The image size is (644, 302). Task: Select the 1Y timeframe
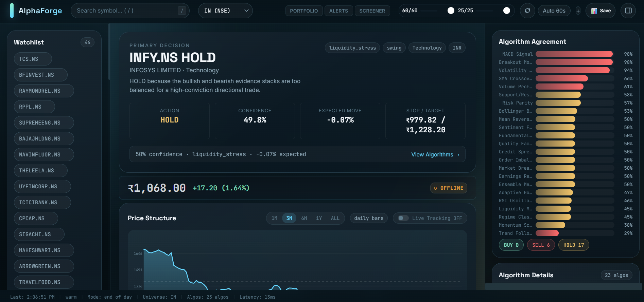319,218
